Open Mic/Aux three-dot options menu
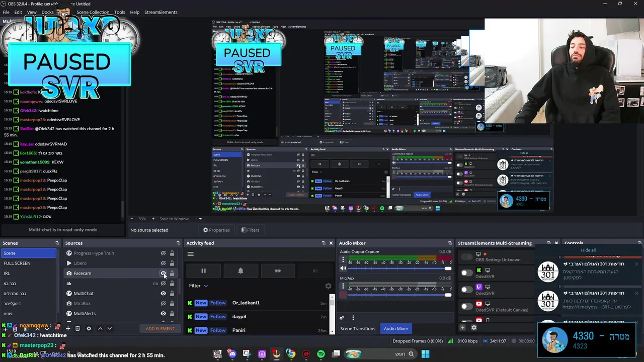 click(343, 286)
